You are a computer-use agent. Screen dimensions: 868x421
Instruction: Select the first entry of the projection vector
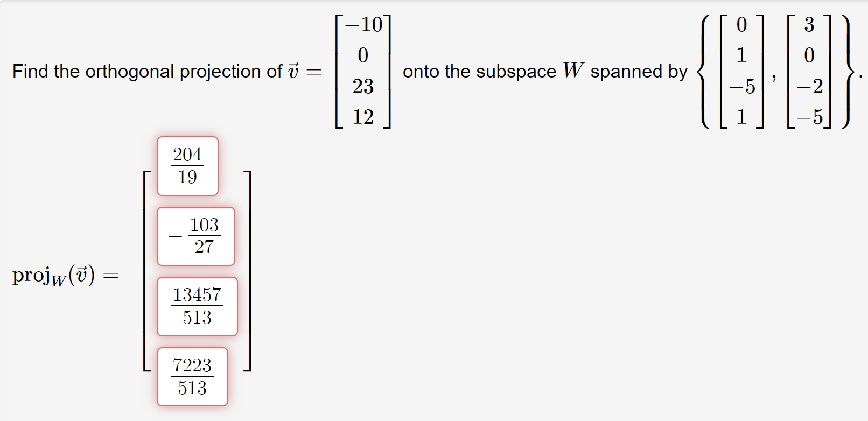click(x=187, y=166)
